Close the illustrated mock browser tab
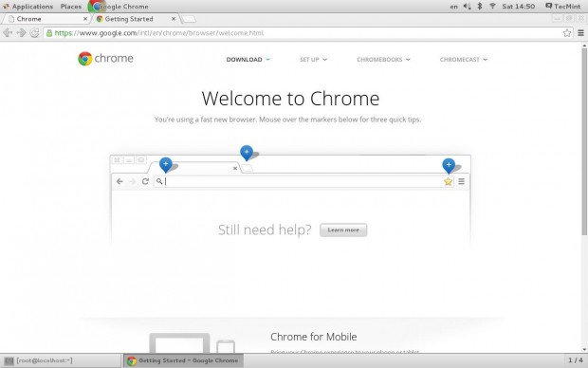The image size is (588, 368). coord(235,168)
